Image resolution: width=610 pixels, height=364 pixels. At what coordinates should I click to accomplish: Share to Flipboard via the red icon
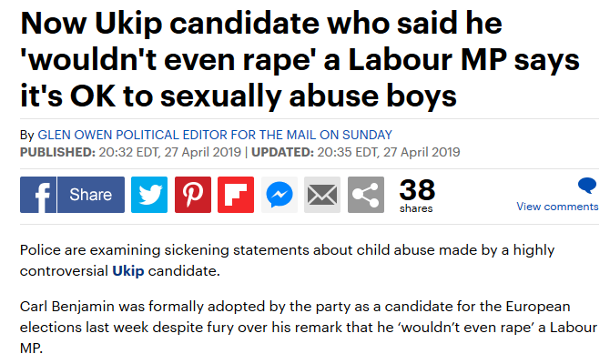coord(236,195)
